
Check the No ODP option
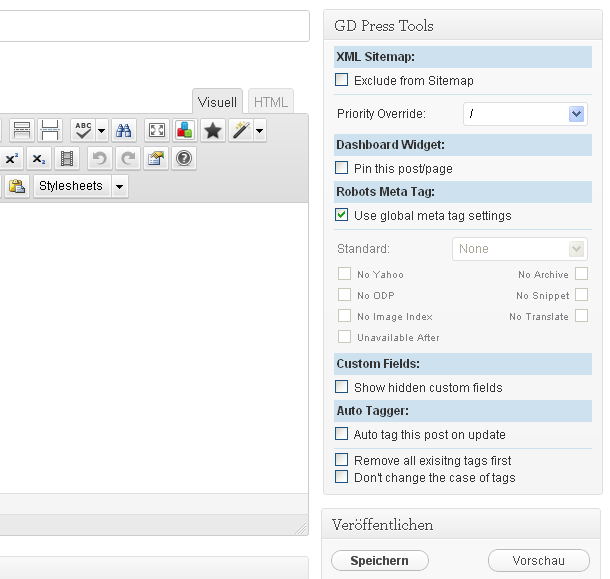[344, 295]
